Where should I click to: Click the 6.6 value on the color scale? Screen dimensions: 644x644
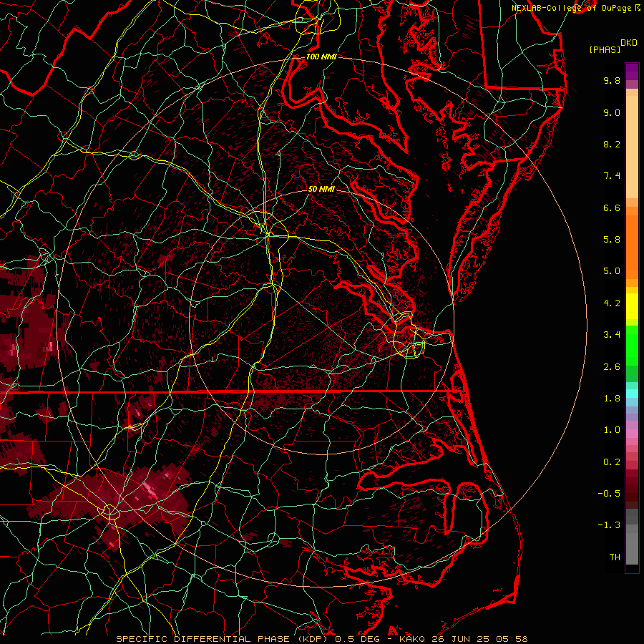(x=612, y=208)
